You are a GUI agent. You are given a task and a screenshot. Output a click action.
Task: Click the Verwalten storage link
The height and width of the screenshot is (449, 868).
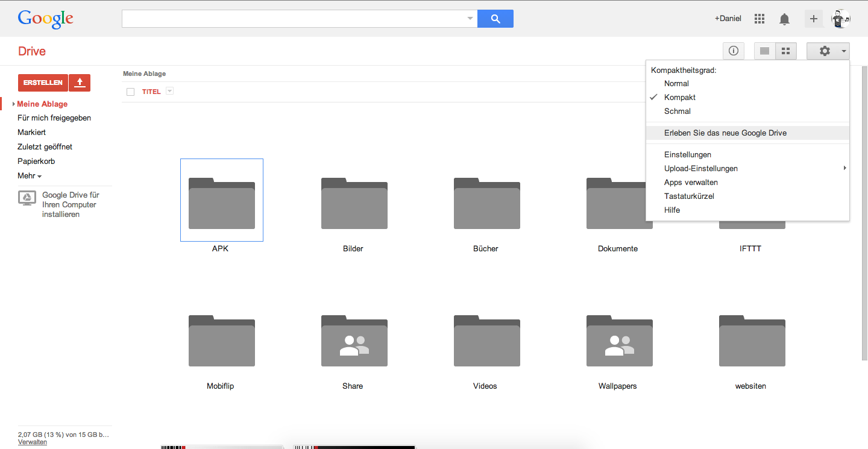(x=33, y=442)
